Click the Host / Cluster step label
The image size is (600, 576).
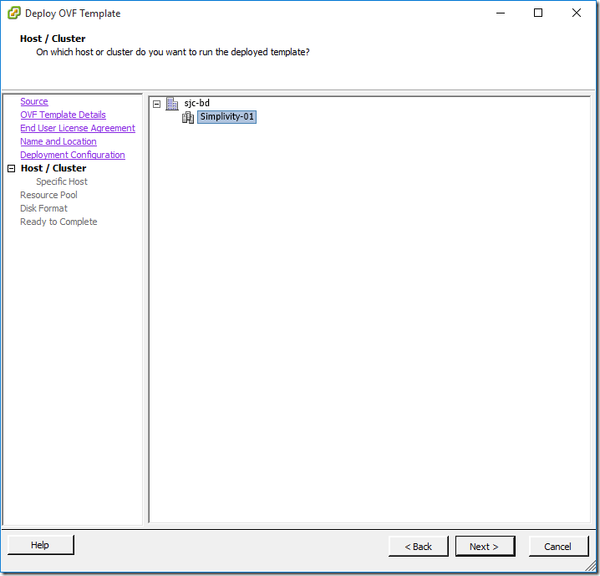tap(54, 168)
